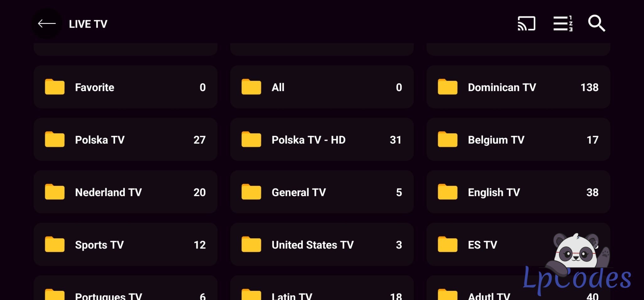The height and width of the screenshot is (300, 644).
Task: Open the Polska TV category
Action: point(125,139)
